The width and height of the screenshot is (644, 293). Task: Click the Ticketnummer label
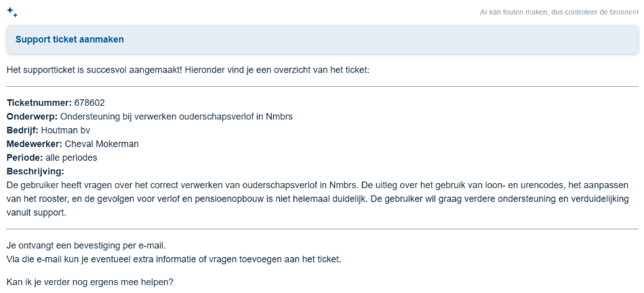pyautogui.click(x=39, y=102)
